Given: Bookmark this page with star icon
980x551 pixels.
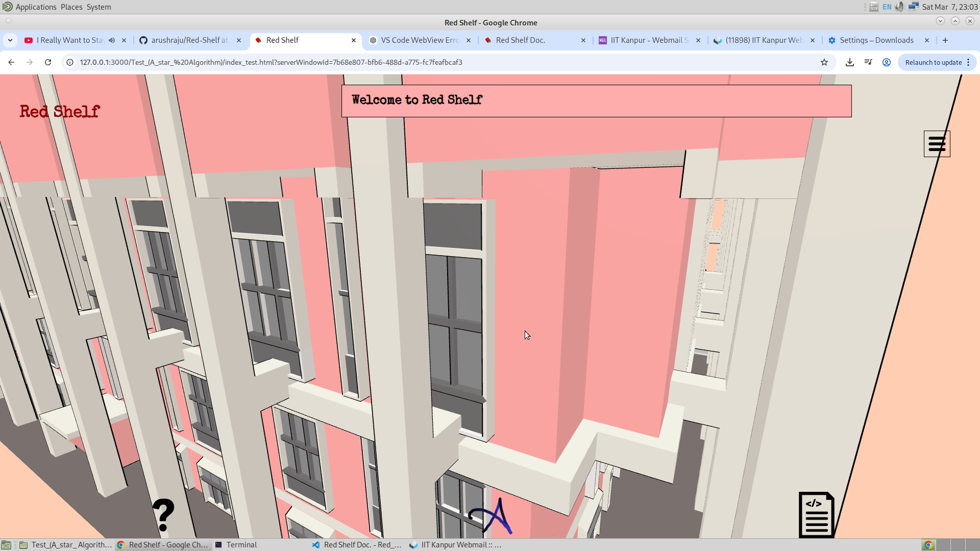Looking at the screenshot, I should (824, 62).
